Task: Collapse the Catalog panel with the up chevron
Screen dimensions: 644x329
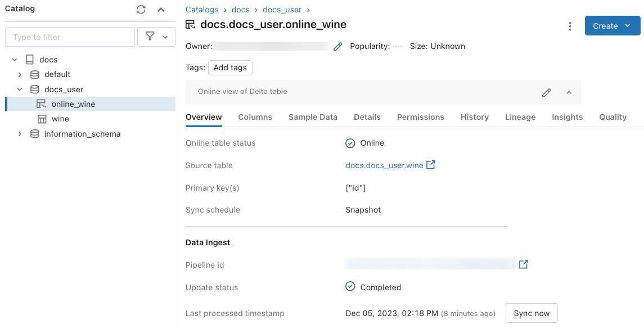Action: [161, 10]
